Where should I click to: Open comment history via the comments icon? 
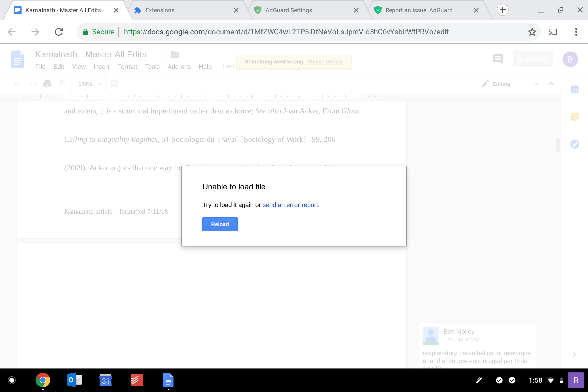pos(498,59)
